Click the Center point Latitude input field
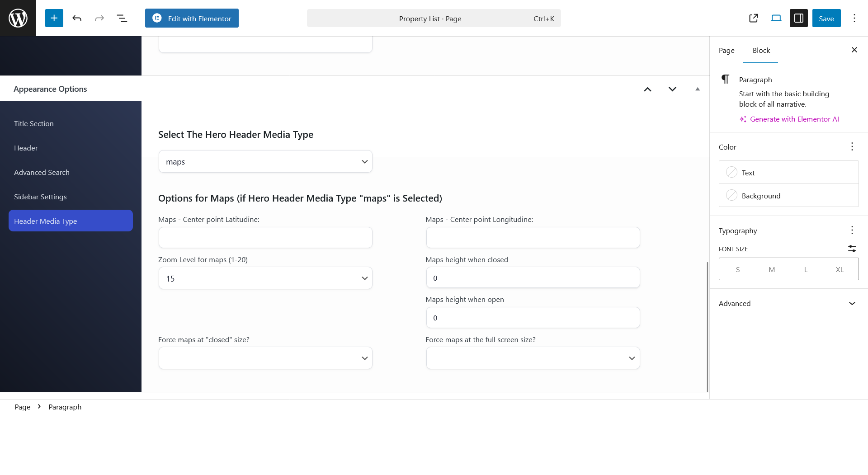This screenshot has height=475, width=868. click(x=265, y=238)
